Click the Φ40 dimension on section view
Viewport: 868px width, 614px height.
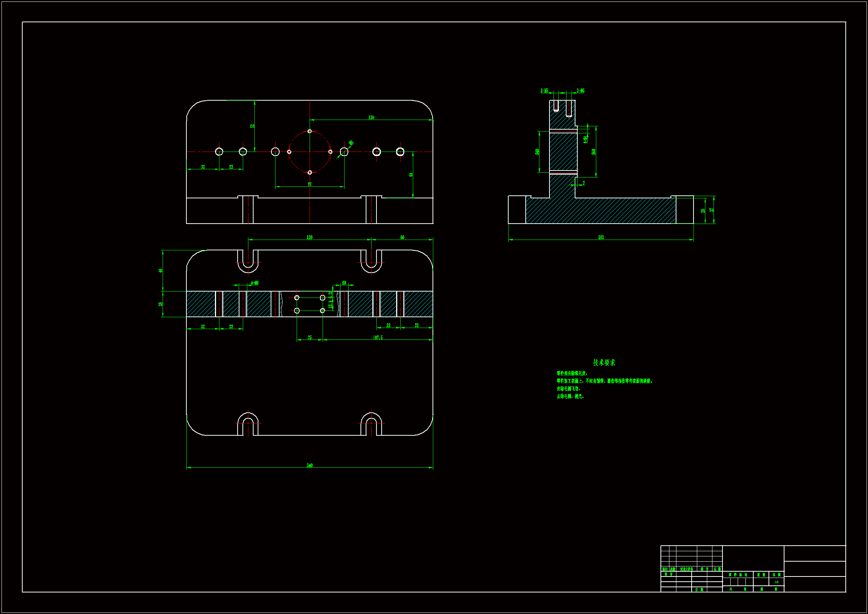pyautogui.click(x=537, y=152)
